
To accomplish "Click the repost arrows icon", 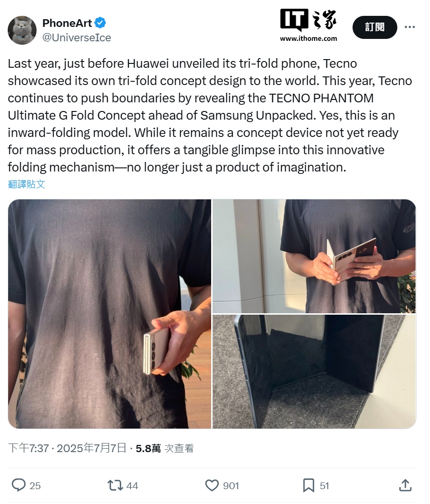I will (115, 485).
